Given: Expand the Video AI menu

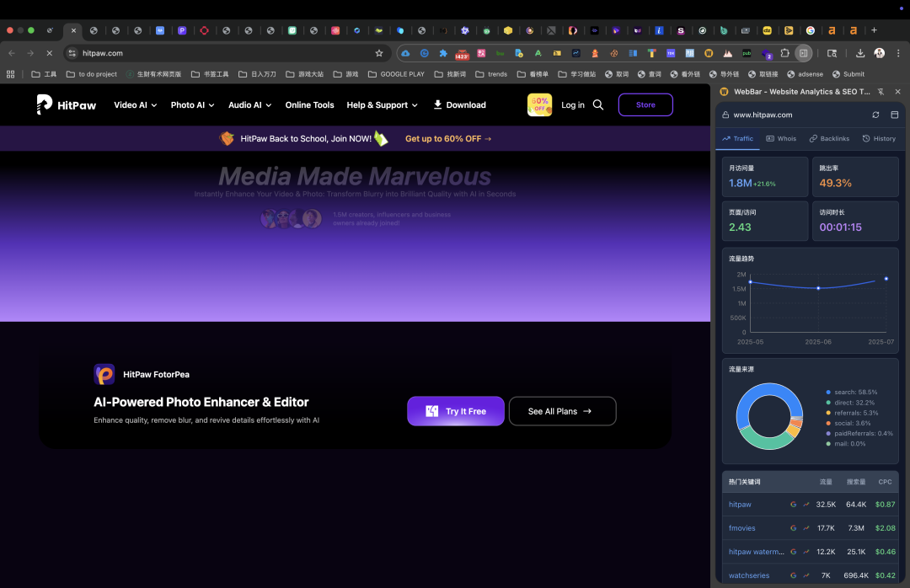Looking at the screenshot, I should coord(135,105).
